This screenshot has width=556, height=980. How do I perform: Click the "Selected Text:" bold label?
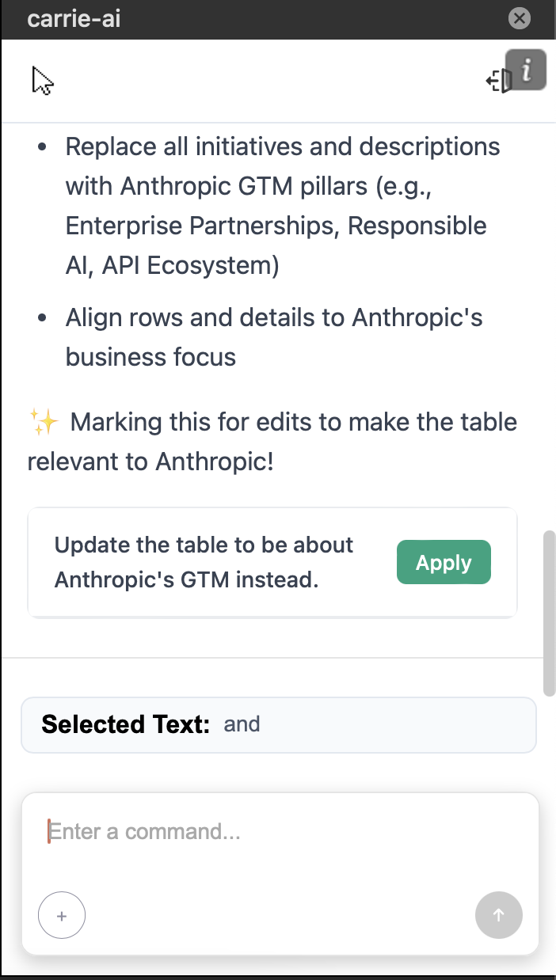pos(126,724)
